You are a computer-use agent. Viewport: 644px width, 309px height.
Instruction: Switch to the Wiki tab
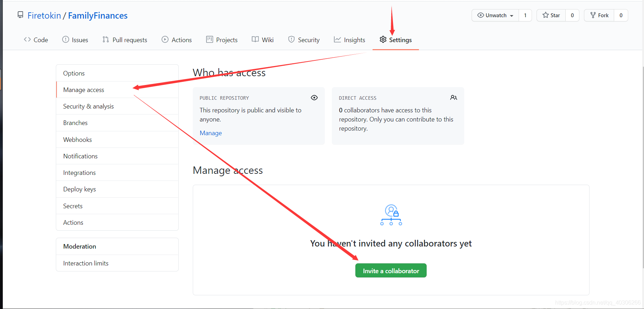click(x=263, y=40)
